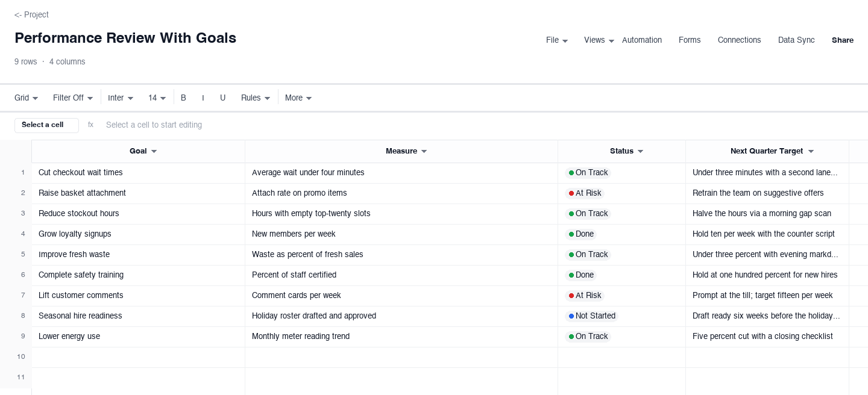This screenshot has width=868, height=395.
Task: Click the Select a cell name box
Action: 46,125
